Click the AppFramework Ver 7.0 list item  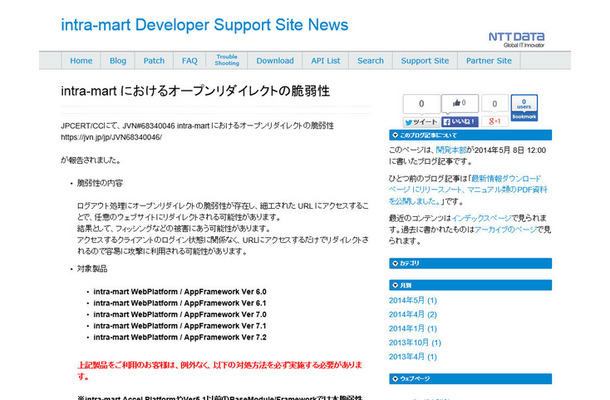pos(180,314)
